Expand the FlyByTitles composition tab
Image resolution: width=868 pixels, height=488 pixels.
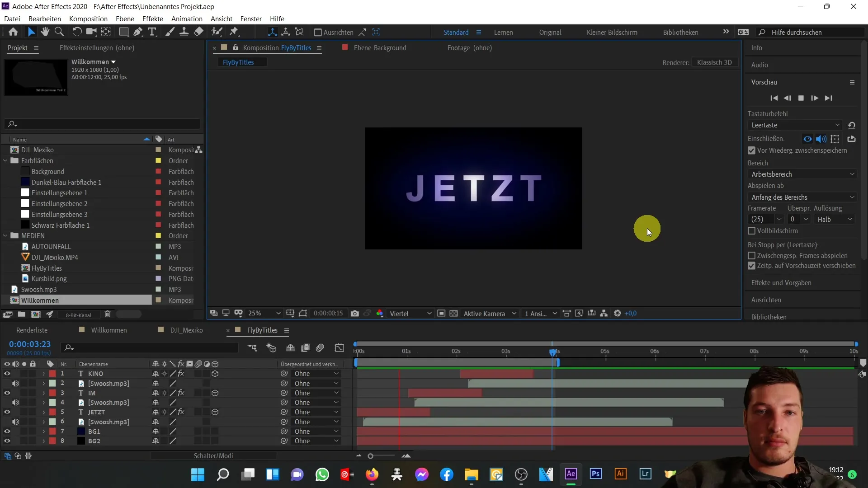(286, 329)
